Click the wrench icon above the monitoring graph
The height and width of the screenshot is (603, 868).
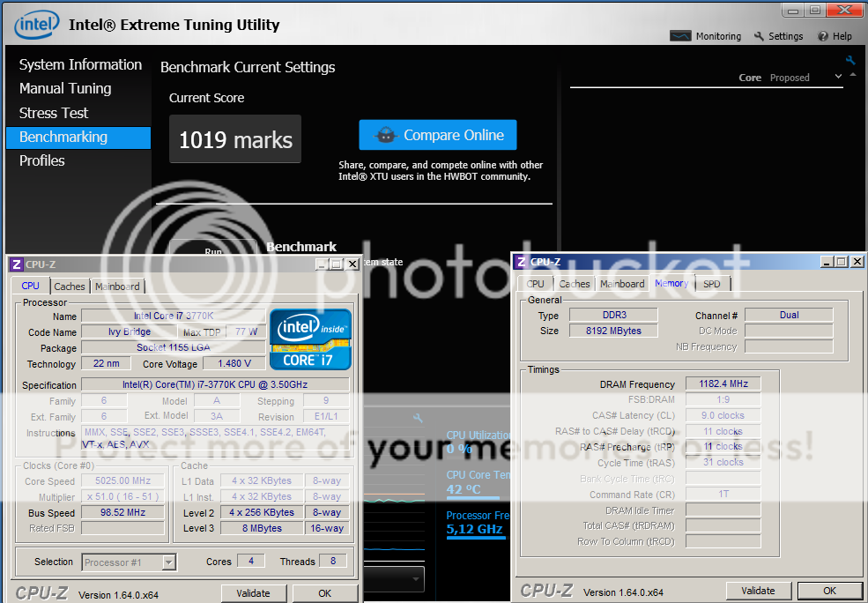click(x=418, y=418)
